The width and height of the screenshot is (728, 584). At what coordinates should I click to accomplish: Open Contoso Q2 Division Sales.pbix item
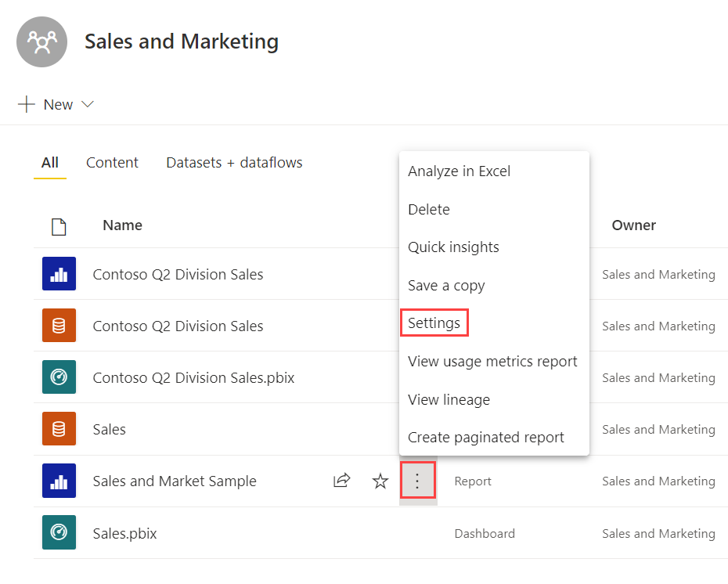click(x=193, y=378)
